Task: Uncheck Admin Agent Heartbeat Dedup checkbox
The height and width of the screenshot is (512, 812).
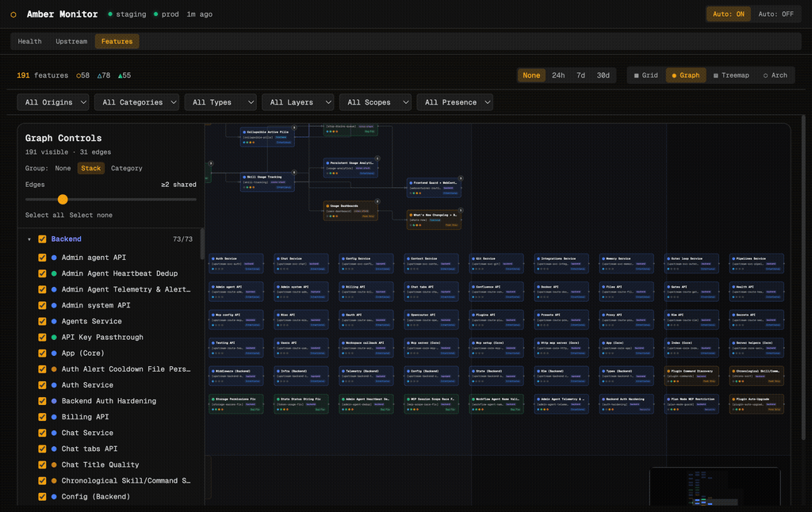Action: click(x=43, y=273)
